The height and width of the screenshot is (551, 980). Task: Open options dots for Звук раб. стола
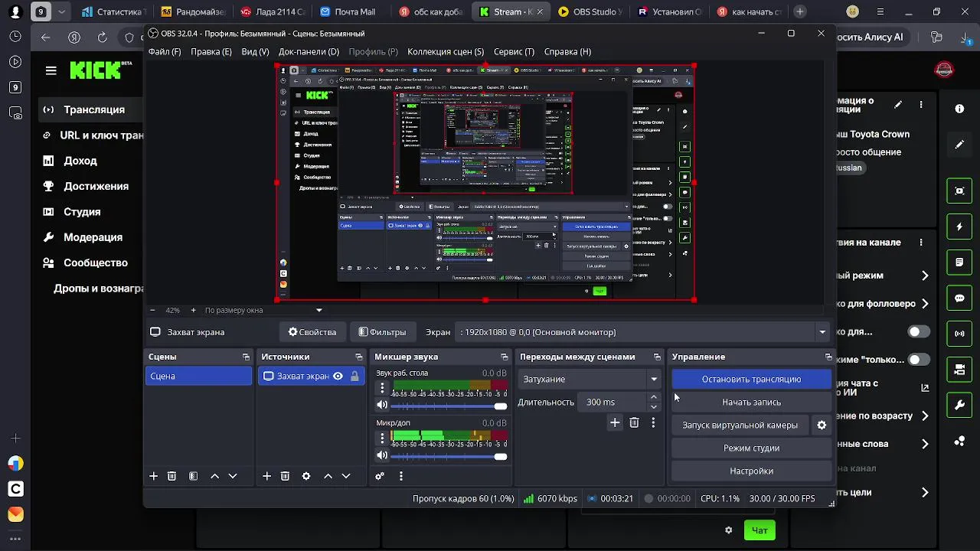pyautogui.click(x=382, y=388)
